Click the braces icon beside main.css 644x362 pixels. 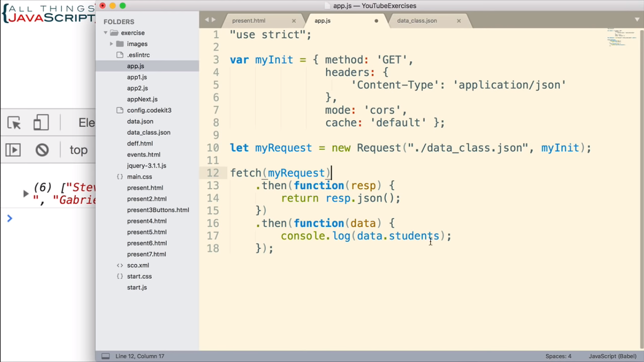pyautogui.click(x=119, y=176)
